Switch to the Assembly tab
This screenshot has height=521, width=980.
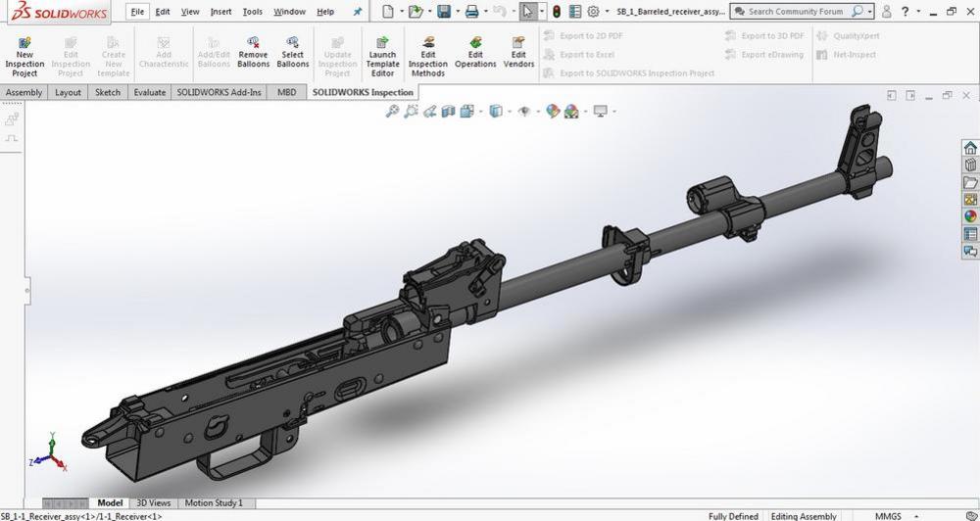24,92
